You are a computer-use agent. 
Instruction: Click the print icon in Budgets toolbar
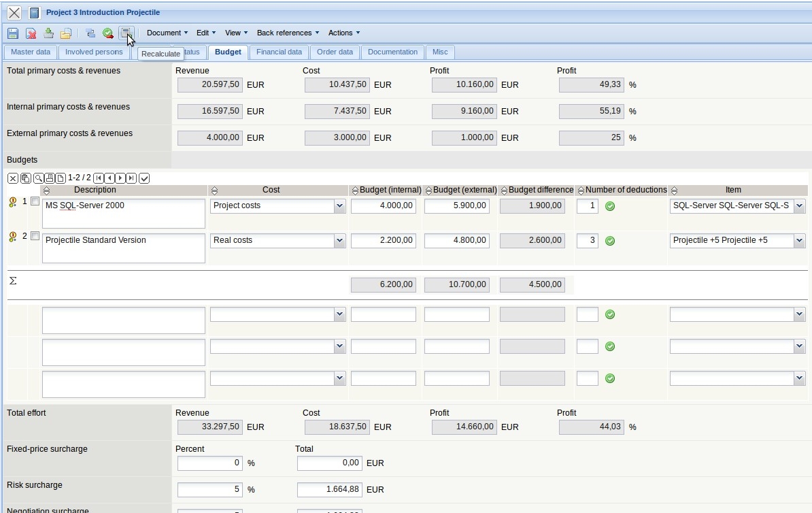pyautogui.click(x=50, y=178)
